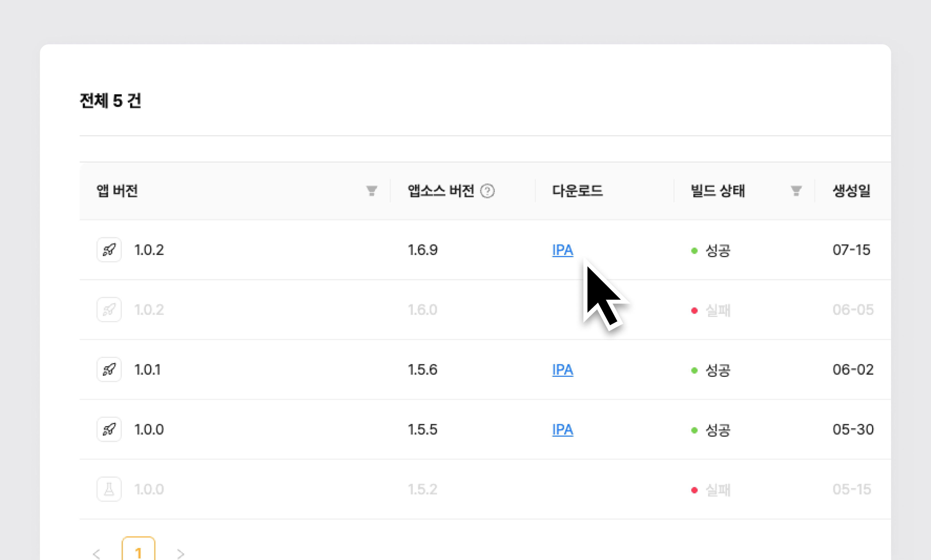Go to previous page arrow
Image resolution: width=931 pixels, height=560 pixels.
(x=97, y=554)
